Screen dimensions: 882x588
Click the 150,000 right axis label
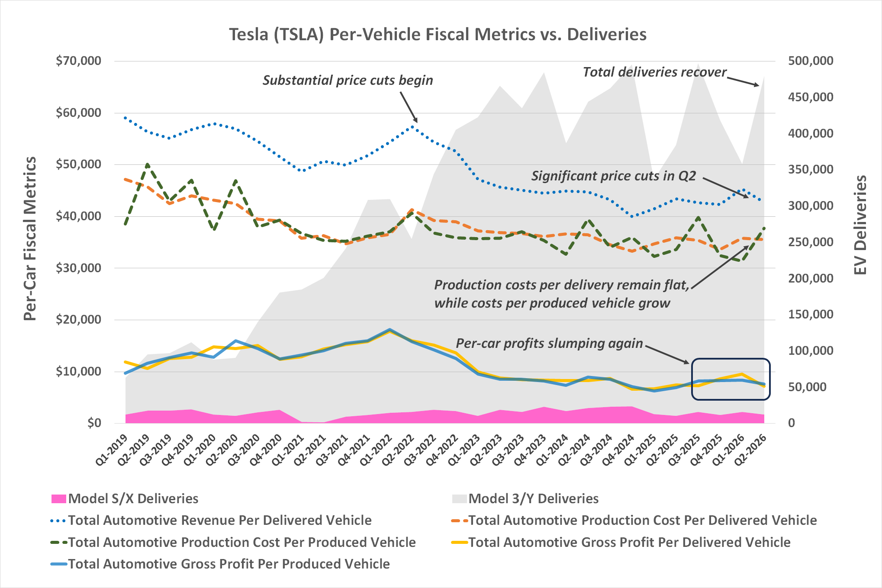pyautogui.click(x=811, y=315)
